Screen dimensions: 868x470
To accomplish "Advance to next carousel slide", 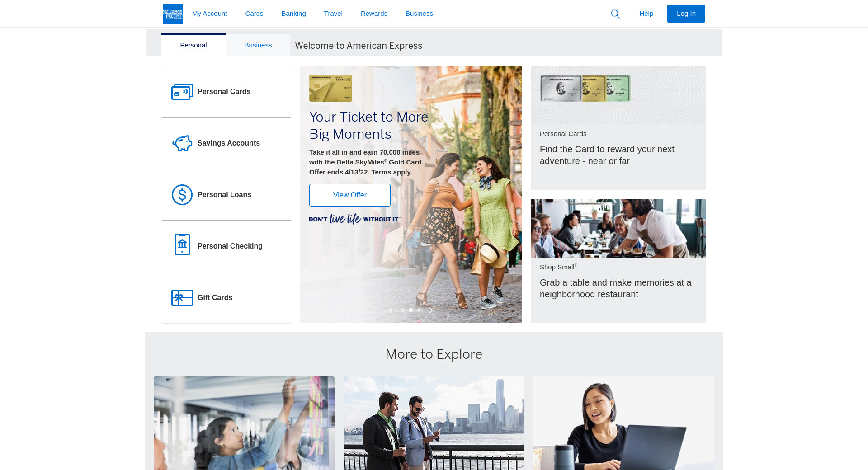I will (431, 310).
